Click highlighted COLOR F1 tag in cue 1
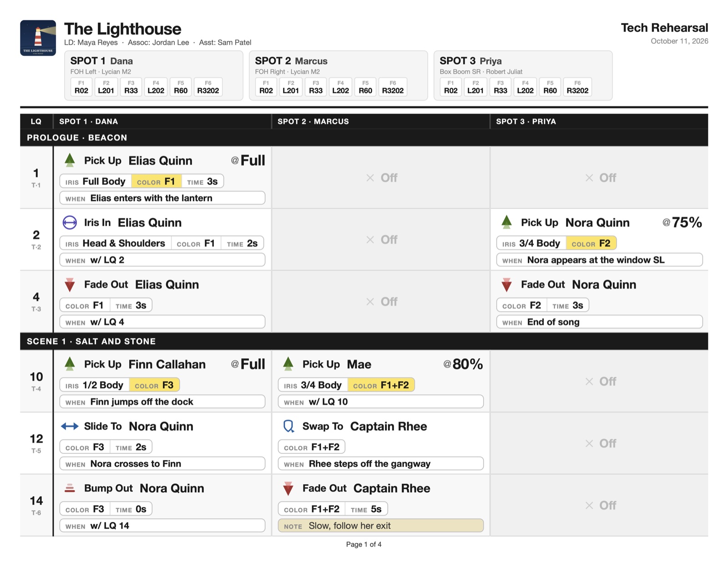The height and width of the screenshot is (562, 728). (156, 181)
